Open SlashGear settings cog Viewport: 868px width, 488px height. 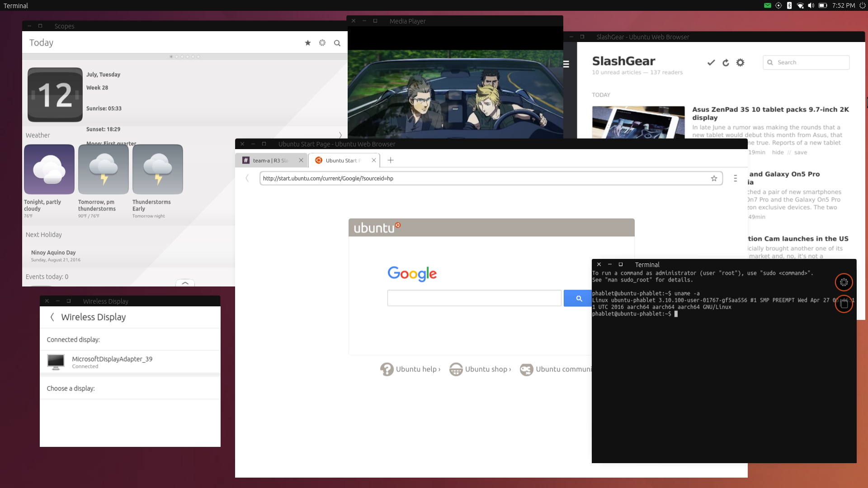point(740,63)
